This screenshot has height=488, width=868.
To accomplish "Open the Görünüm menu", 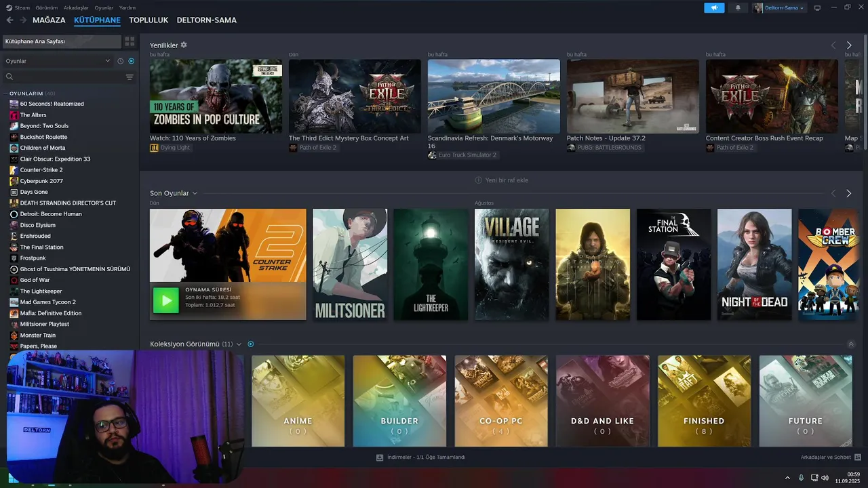I will coord(46,7).
